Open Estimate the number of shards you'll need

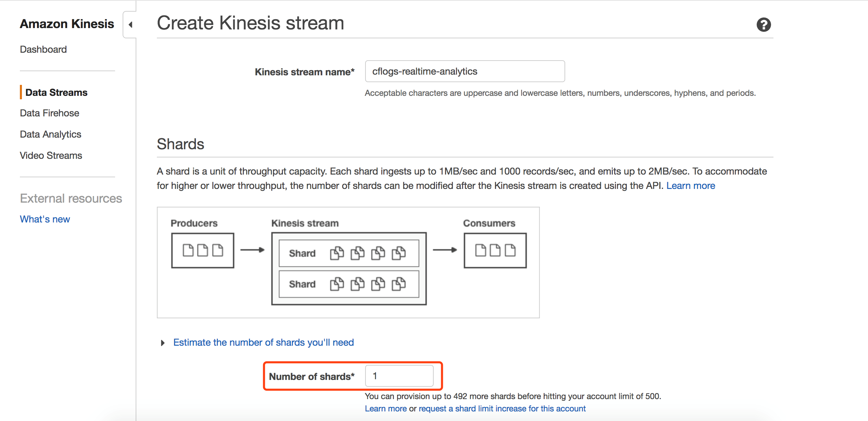pyautogui.click(x=263, y=342)
